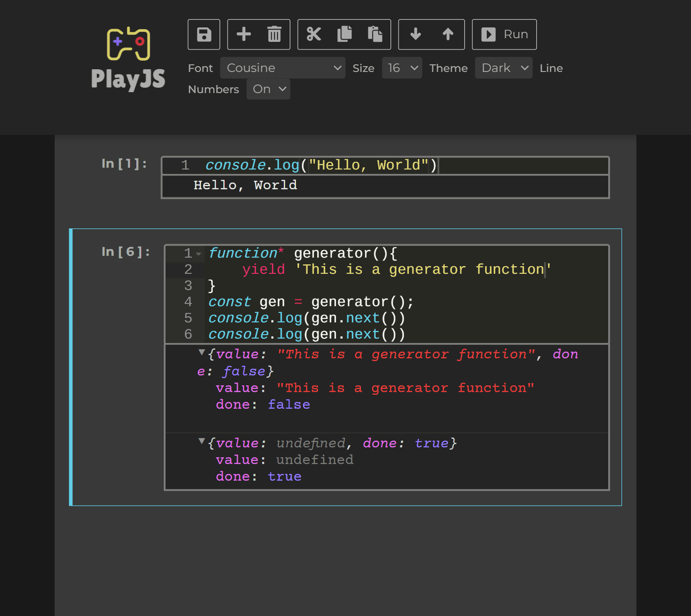Copy the selected cell
Viewport: 691px width, 616px height.
(x=344, y=34)
